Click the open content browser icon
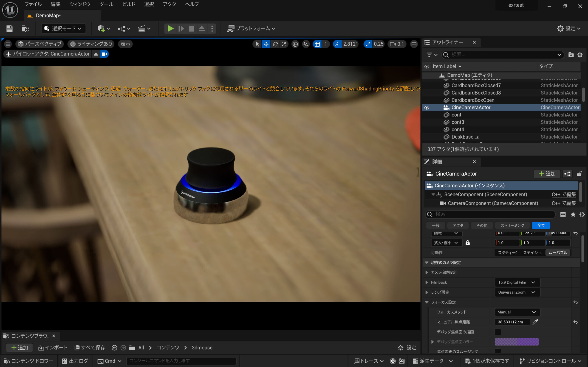 click(x=25, y=29)
